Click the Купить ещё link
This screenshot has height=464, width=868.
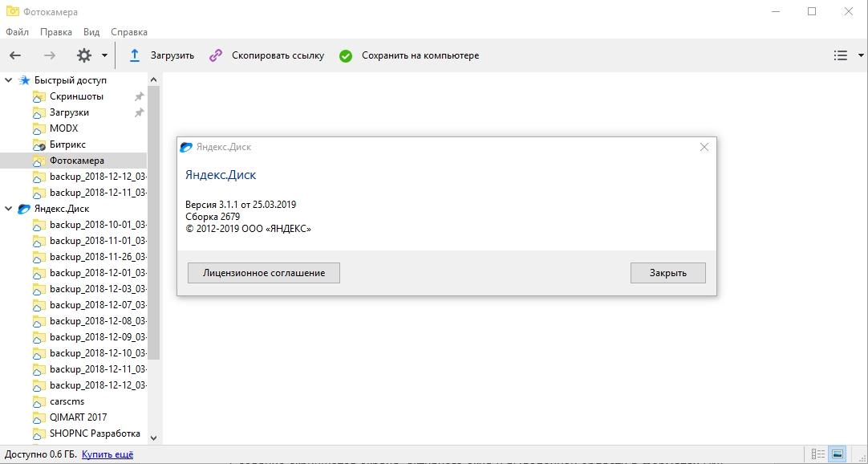tap(107, 455)
